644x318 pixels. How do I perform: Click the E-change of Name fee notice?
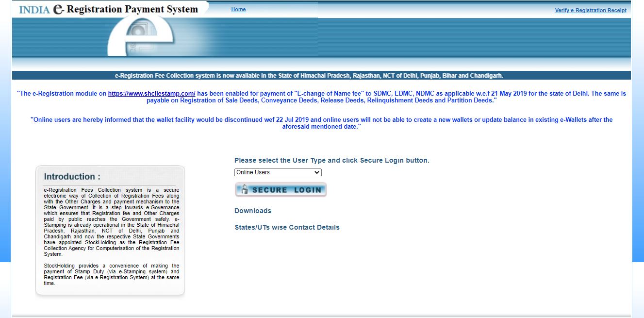(x=321, y=97)
